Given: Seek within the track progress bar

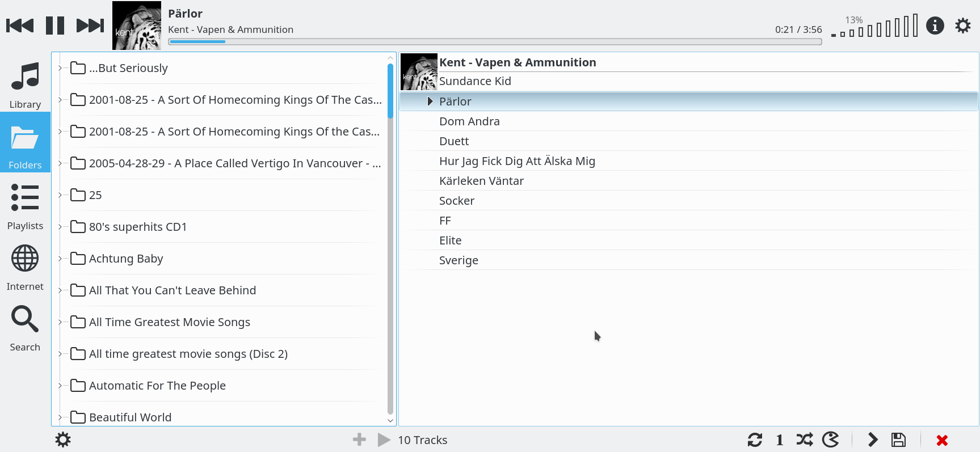Looking at the screenshot, I should (495, 41).
